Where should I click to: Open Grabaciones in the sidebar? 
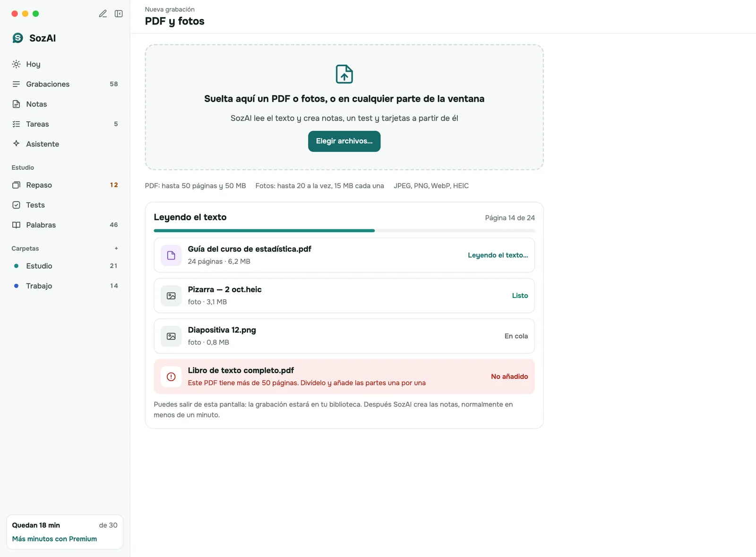(x=65, y=84)
